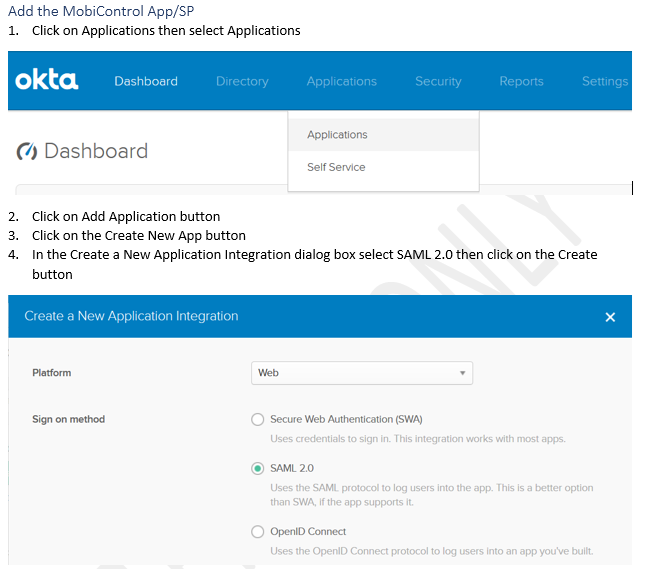This screenshot has width=645, height=569.
Task: Click the Dashboard page heading text
Action: click(x=96, y=152)
